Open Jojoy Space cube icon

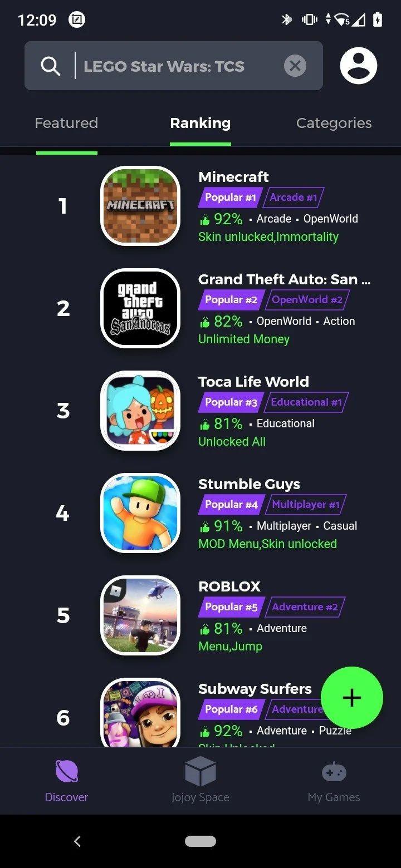(200, 772)
